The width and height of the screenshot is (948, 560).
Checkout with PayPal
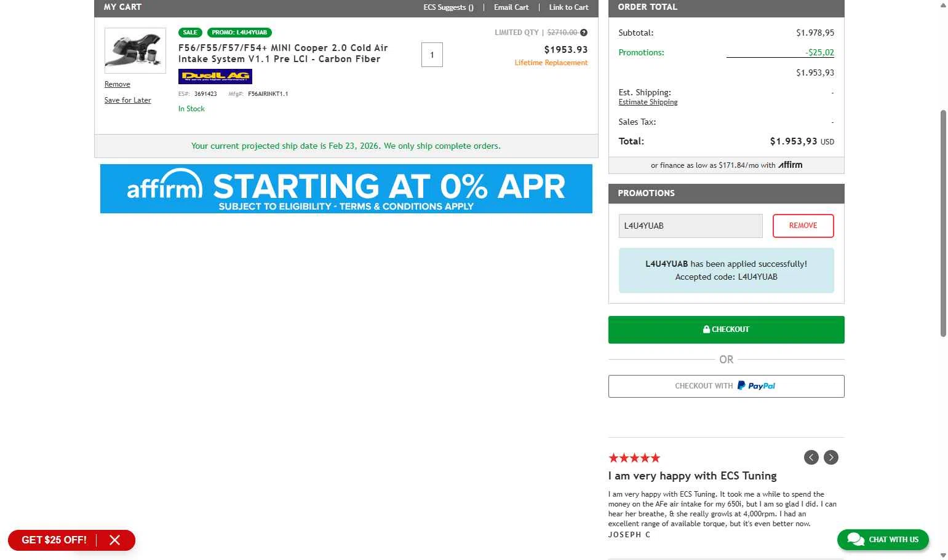726,386
